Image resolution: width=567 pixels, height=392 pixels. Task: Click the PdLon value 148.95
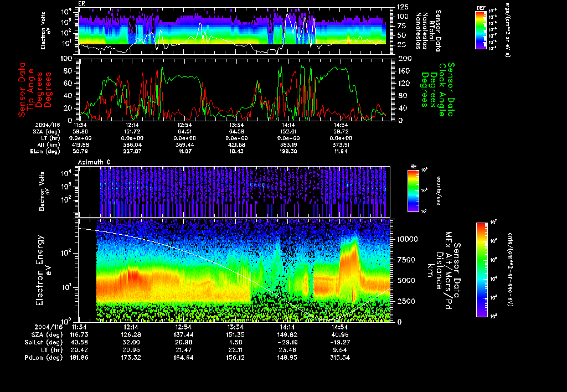[288, 358]
